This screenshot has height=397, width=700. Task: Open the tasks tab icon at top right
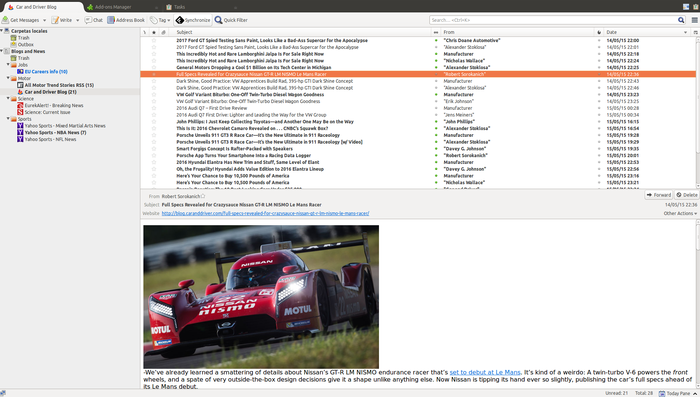(x=696, y=7)
